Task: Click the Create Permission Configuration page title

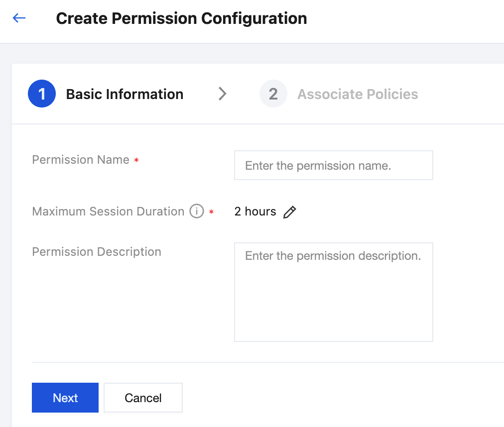Action: (x=181, y=18)
